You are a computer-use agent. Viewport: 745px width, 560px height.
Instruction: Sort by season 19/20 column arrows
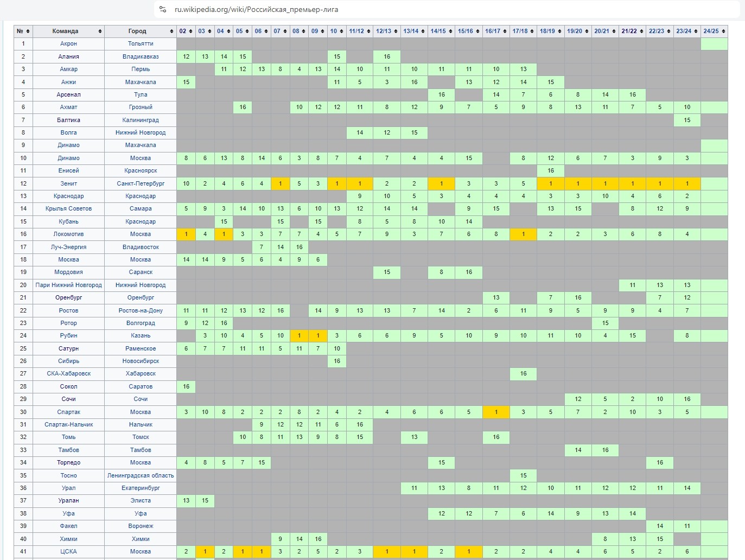click(x=587, y=31)
